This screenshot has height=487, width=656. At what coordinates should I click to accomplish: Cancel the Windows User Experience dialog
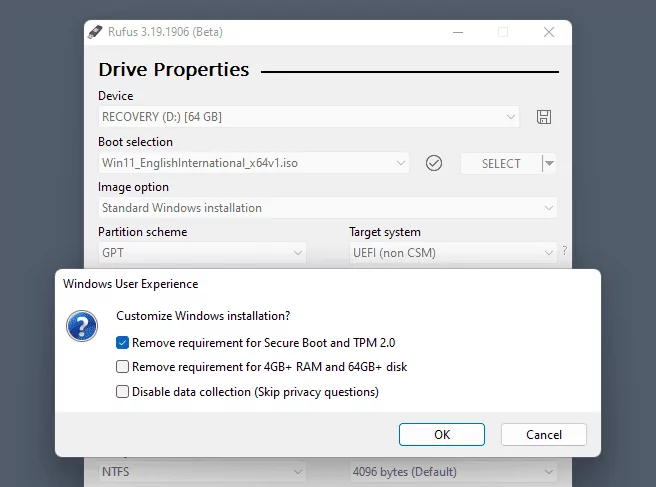coord(544,434)
